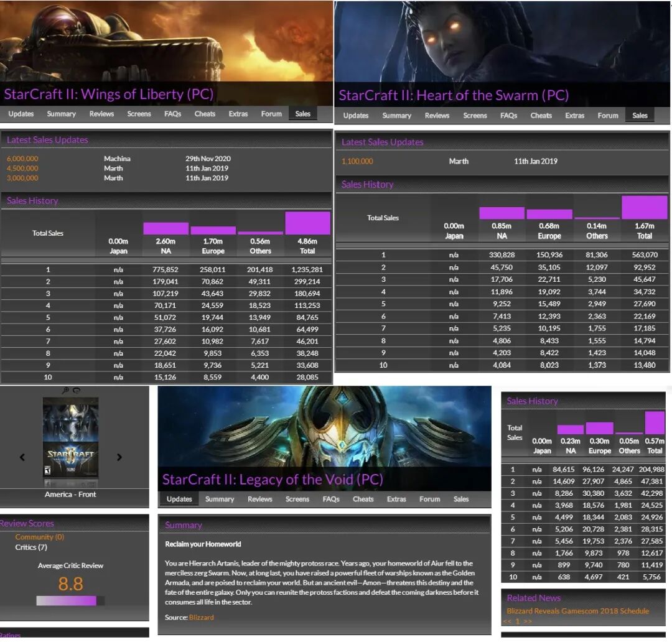Open FAQs tab for Legacy of the Void
The height and width of the screenshot is (642, 672).
(331, 499)
